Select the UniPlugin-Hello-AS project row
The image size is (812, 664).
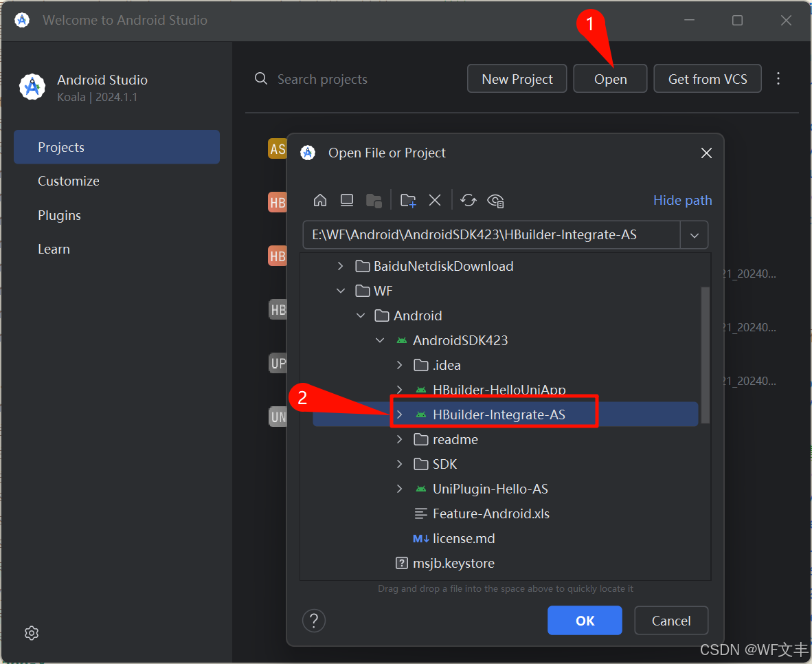pyautogui.click(x=506, y=489)
